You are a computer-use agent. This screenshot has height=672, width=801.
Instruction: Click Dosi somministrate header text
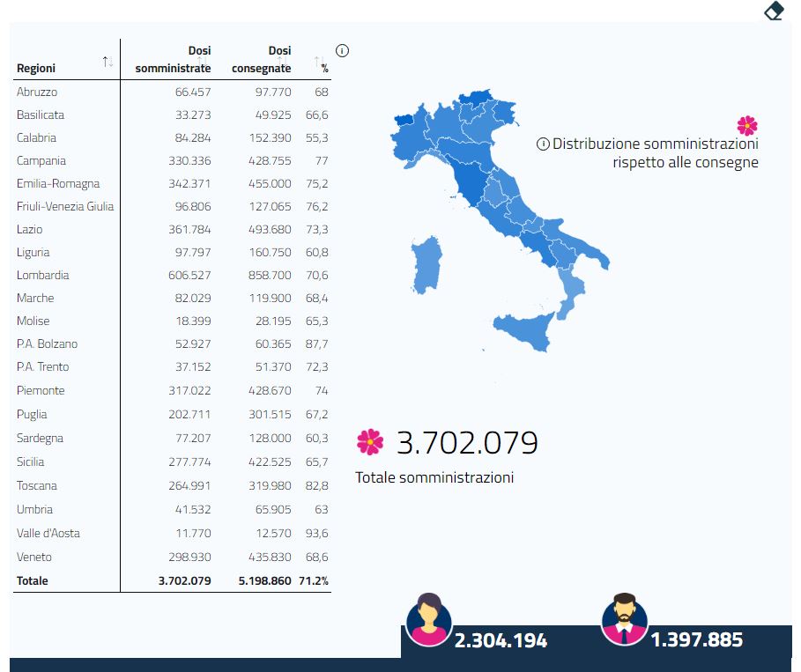[173, 59]
